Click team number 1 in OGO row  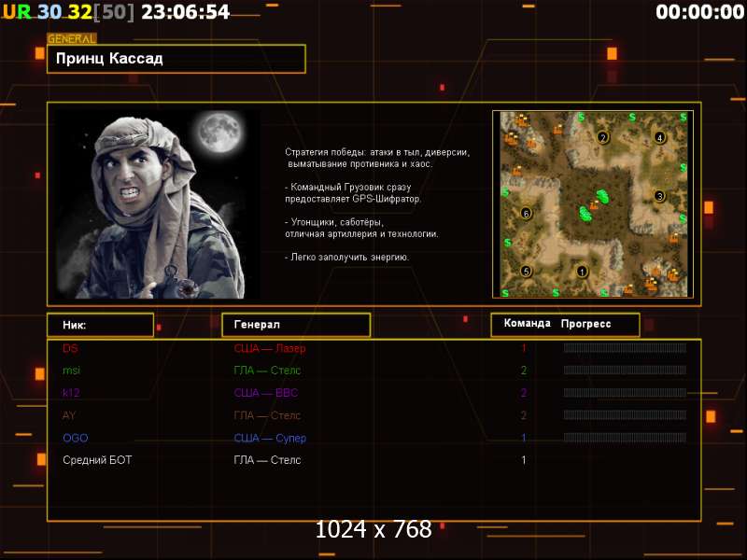point(524,438)
